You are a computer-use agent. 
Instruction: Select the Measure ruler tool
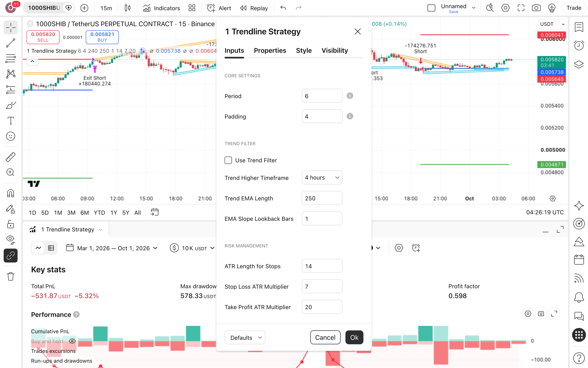point(10,157)
